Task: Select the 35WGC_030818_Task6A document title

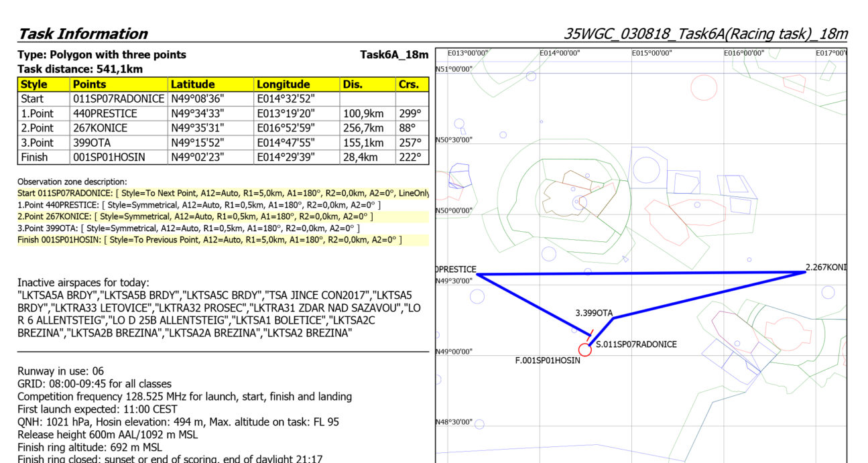Action: pos(705,34)
